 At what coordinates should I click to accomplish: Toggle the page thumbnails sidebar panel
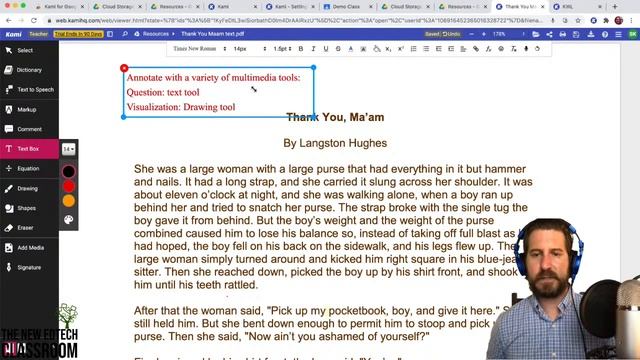pos(110,34)
